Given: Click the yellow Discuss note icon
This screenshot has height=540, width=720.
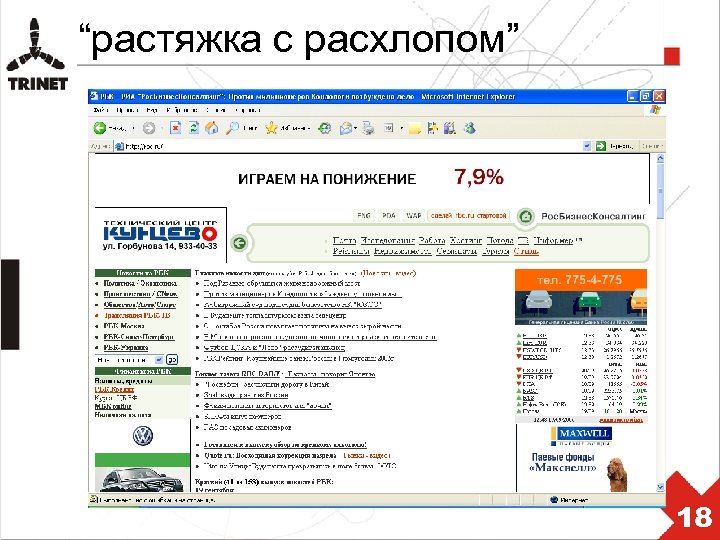Looking at the screenshot, I should pyautogui.click(x=415, y=129).
